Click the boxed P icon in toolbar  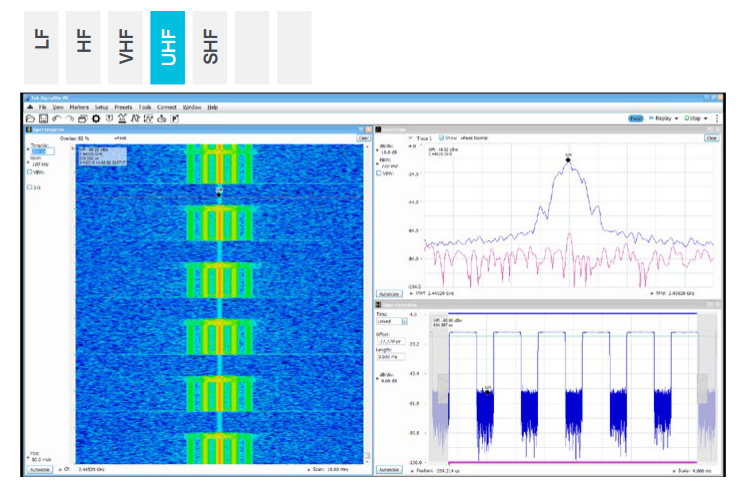tap(174, 118)
